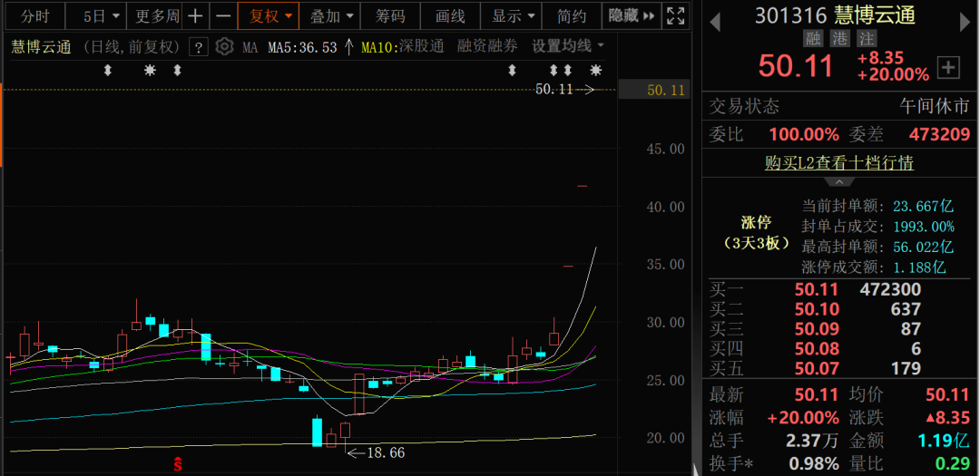The width and height of the screenshot is (980, 476).
Task: Click the plus icon to zoom in chart
Action: [196, 16]
